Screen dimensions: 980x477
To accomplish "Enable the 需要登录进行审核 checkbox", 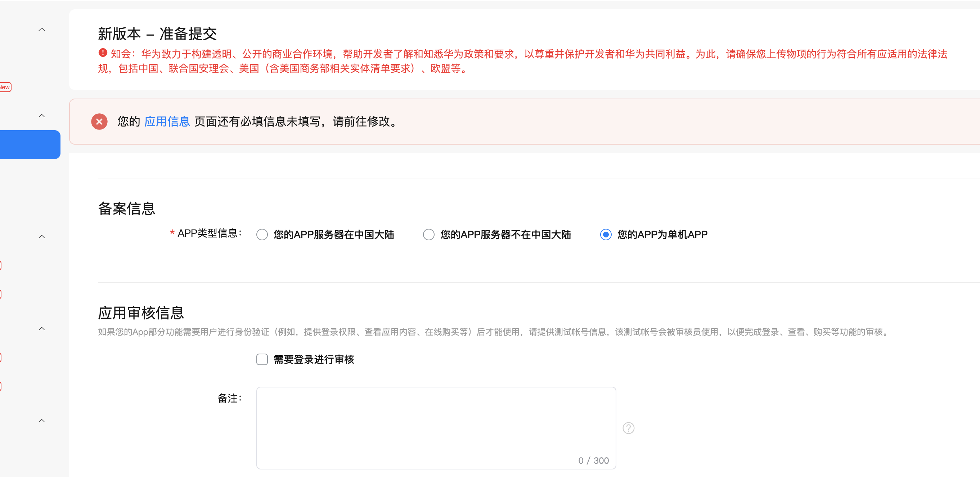I will tap(262, 359).
